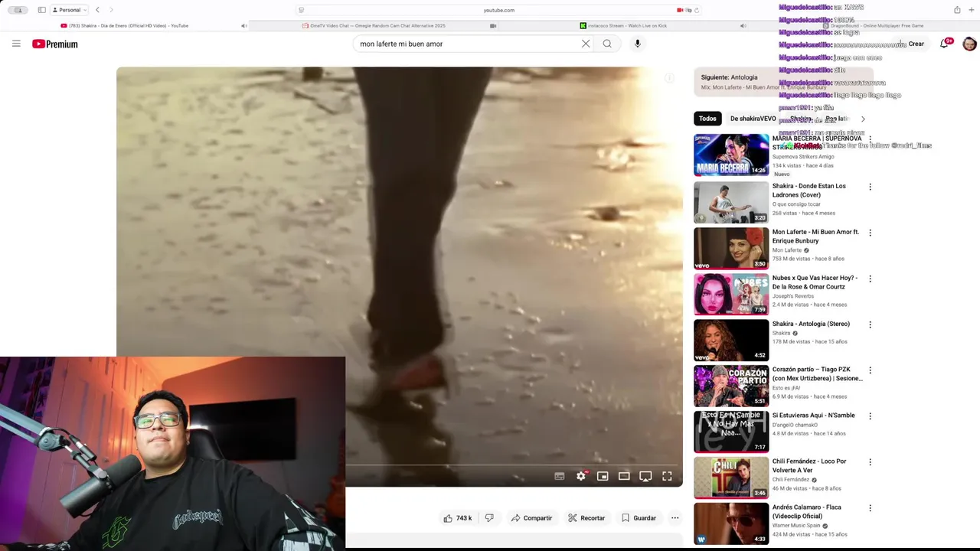Open AirPlay cast option in player
This screenshot has width=980, height=551.
[645, 476]
